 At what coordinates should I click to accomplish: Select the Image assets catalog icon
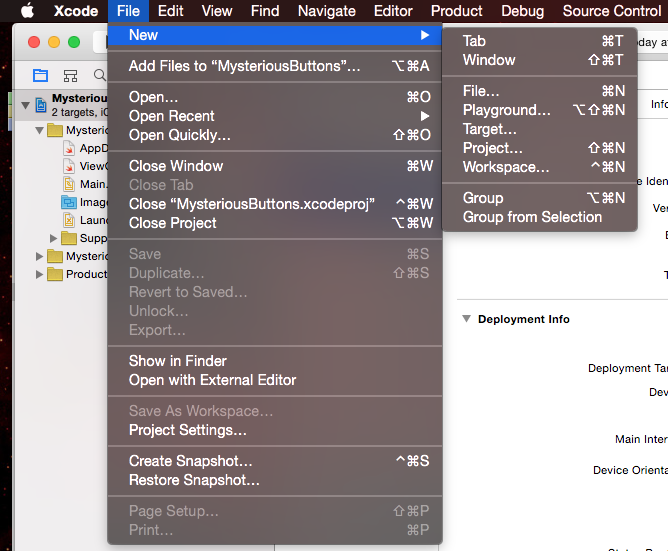click(x=69, y=202)
